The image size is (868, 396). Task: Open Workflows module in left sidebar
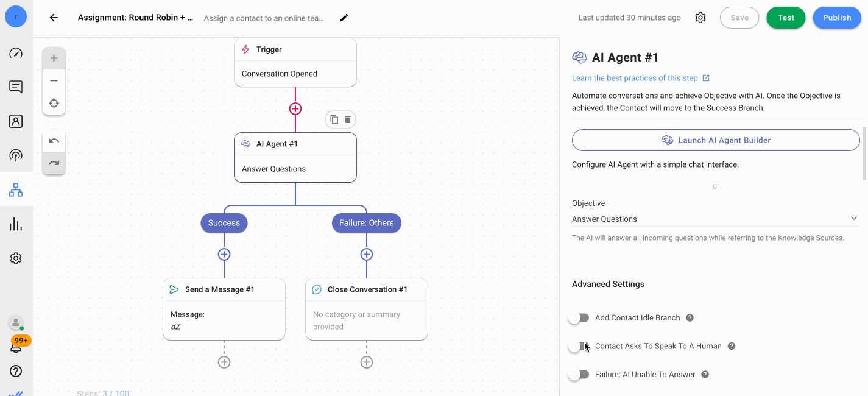click(16, 190)
